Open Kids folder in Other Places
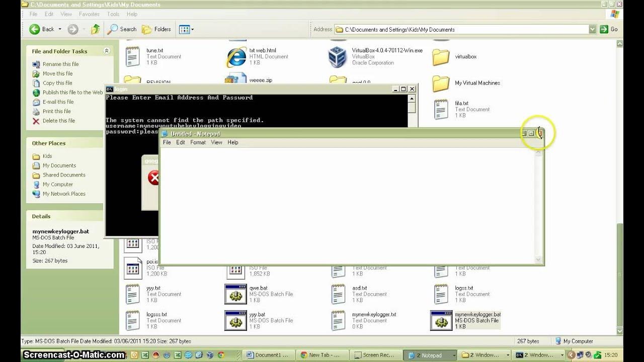This screenshot has height=362, width=644. tap(47, 156)
